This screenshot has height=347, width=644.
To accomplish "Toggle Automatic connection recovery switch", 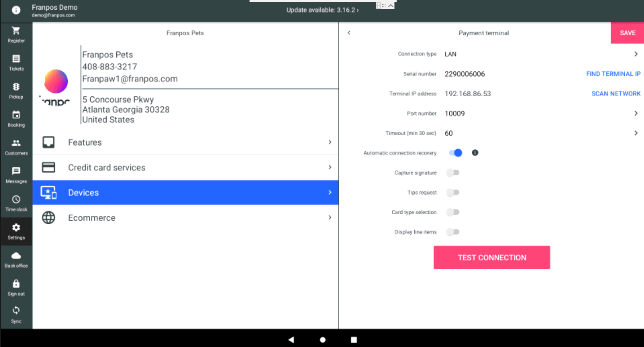I will pos(456,153).
